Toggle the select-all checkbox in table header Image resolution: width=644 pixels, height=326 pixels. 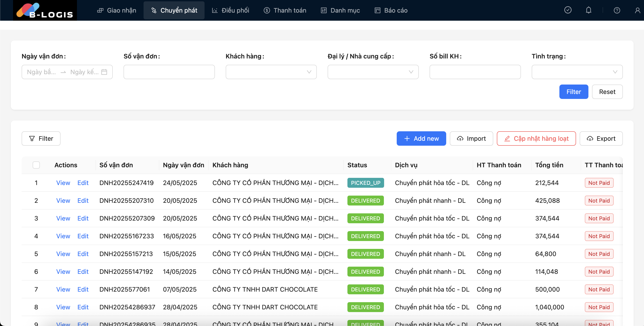[36, 165]
